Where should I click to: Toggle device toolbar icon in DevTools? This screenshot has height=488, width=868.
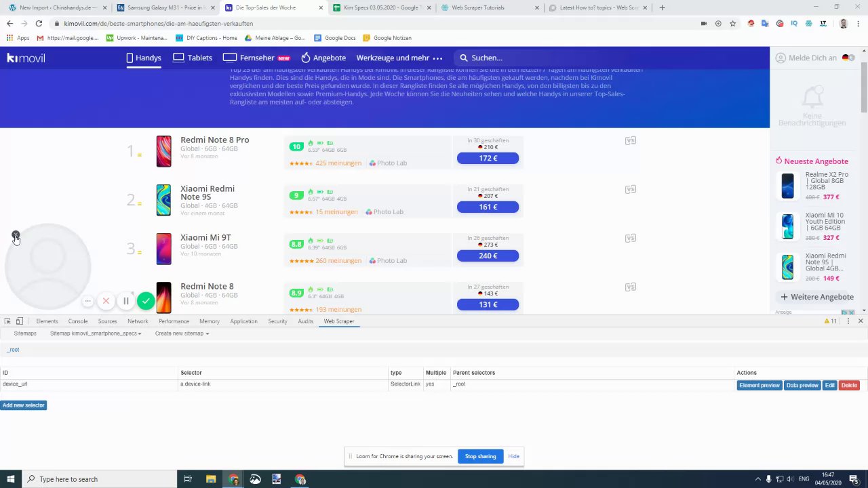[x=20, y=321]
